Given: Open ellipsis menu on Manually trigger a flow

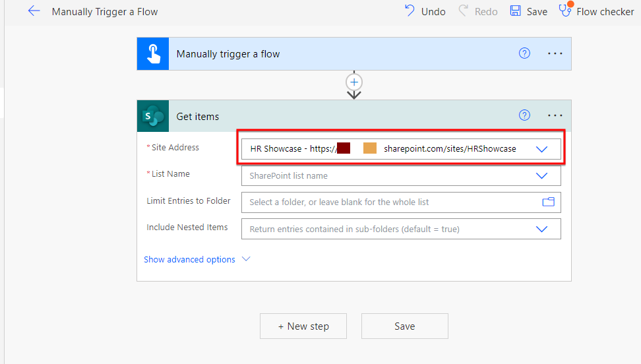Looking at the screenshot, I should click(555, 53).
